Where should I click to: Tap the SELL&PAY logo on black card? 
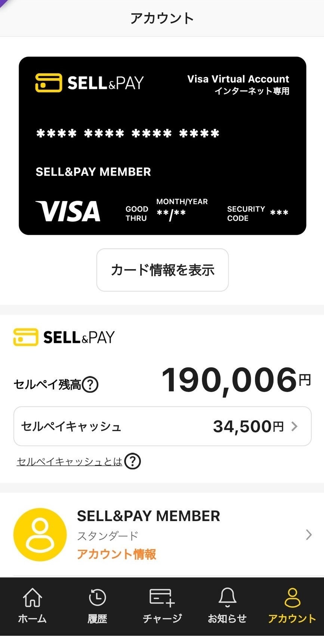pyautogui.click(x=89, y=83)
